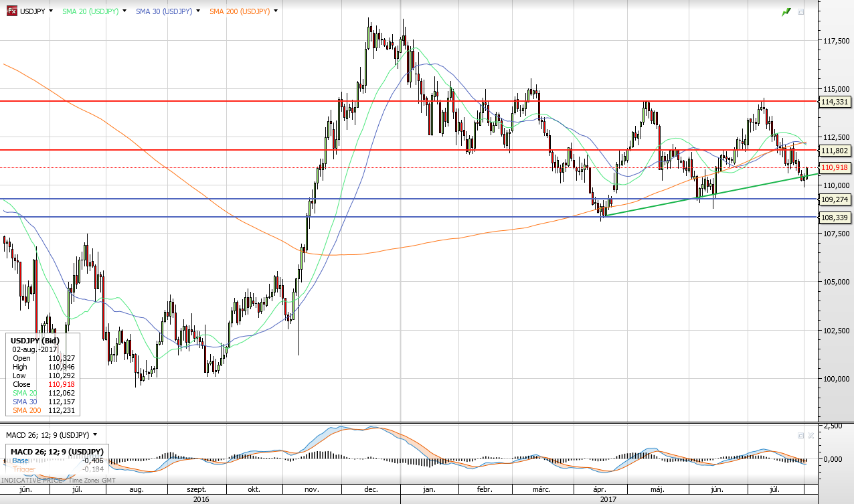
Task: Click the 'aug.' month on time axis
Action: click(x=137, y=489)
